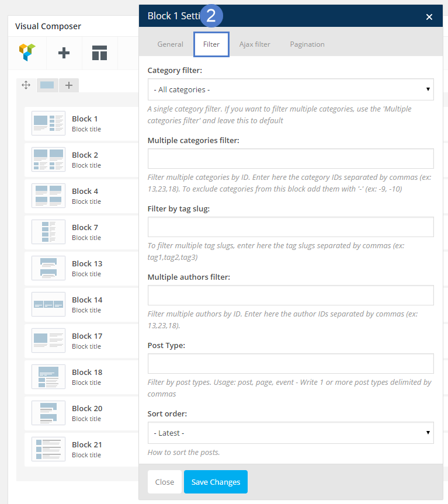
Task: Click into the Post Type input field
Action: click(x=290, y=363)
